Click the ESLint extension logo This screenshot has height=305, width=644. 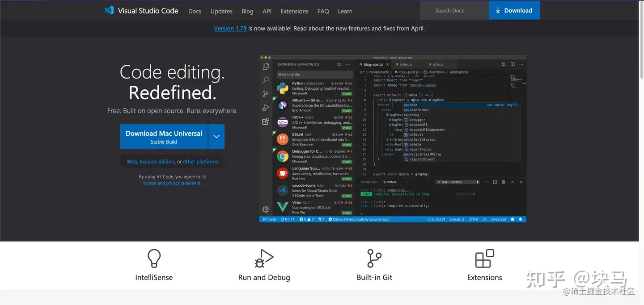pos(283,139)
